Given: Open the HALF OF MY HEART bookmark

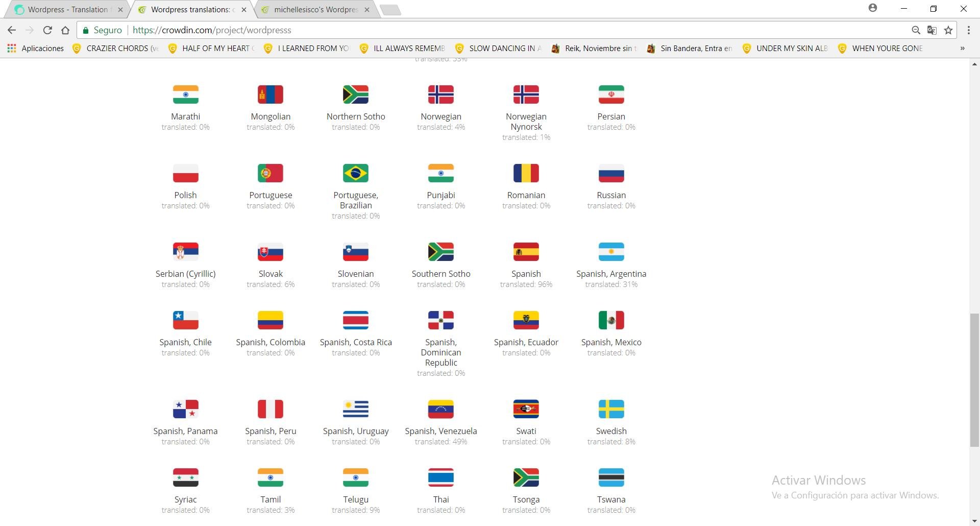Looking at the screenshot, I should pos(211,48).
